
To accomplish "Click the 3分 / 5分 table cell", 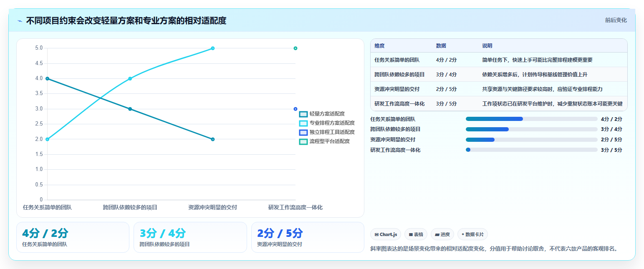I will [x=446, y=104].
